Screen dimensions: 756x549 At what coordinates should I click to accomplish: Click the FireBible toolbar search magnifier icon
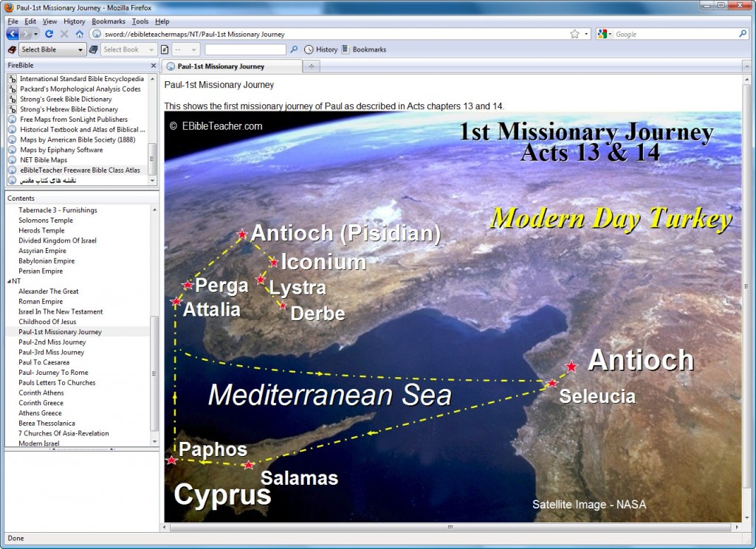[294, 49]
